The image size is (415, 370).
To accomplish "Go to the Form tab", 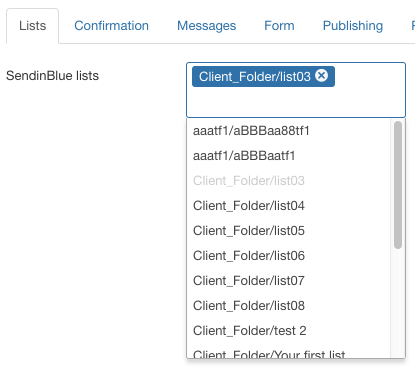I will pos(279,26).
